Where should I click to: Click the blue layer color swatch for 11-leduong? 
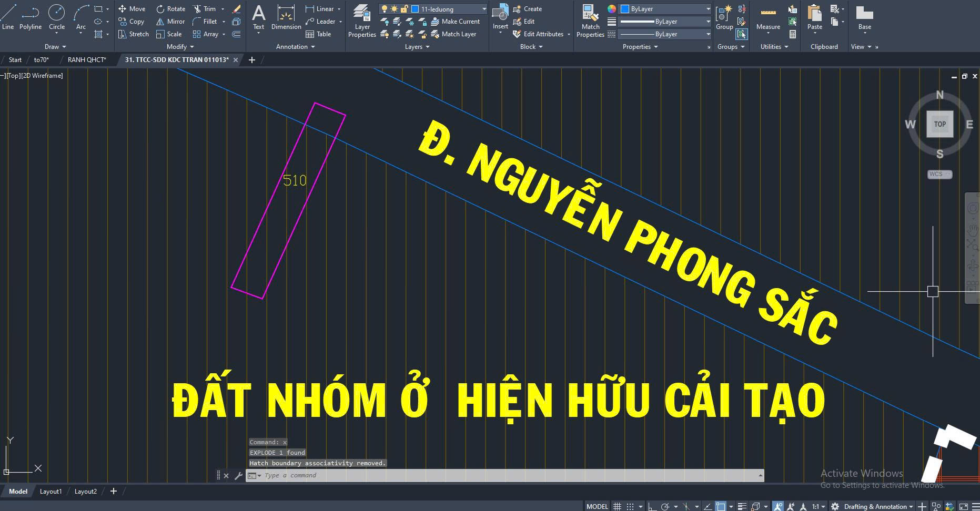tap(415, 9)
